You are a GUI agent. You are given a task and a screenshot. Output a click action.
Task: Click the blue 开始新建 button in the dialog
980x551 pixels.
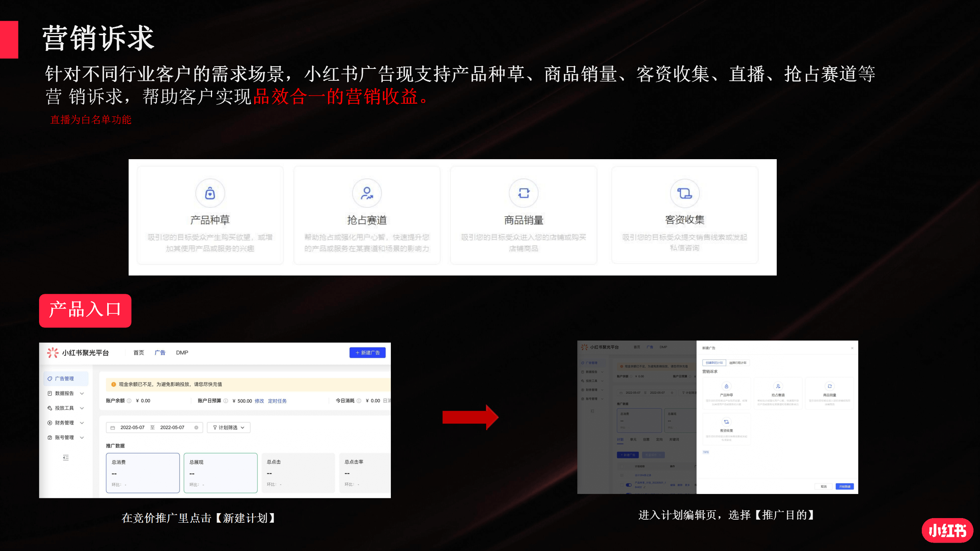click(x=844, y=487)
